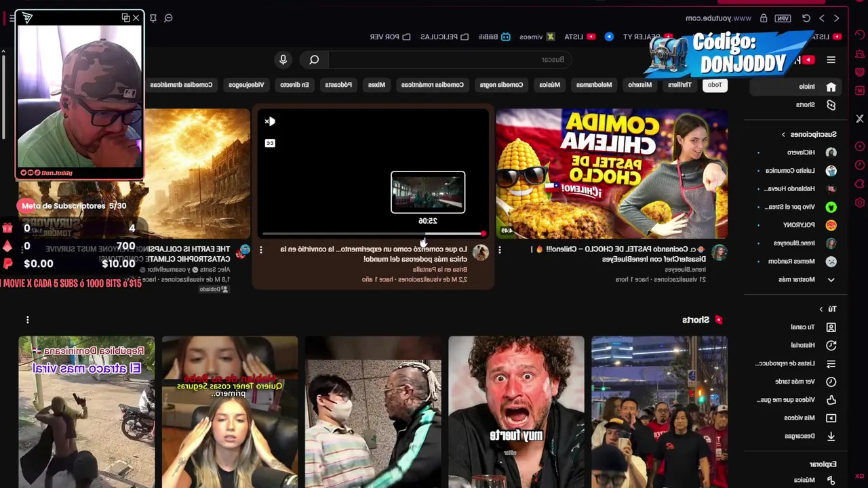Select the Thrillers filter chip

[x=679, y=85]
